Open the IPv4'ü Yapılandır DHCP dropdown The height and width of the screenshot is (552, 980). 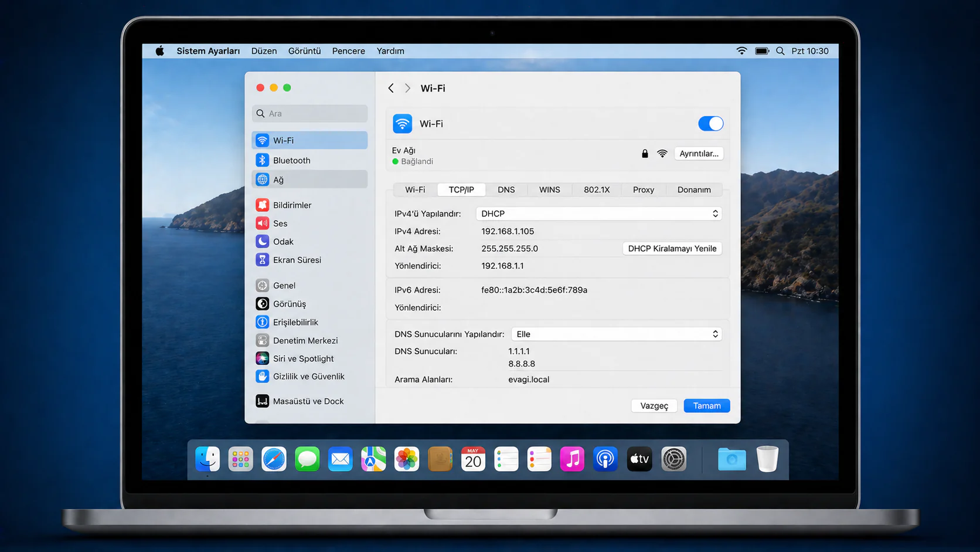click(x=598, y=214)
